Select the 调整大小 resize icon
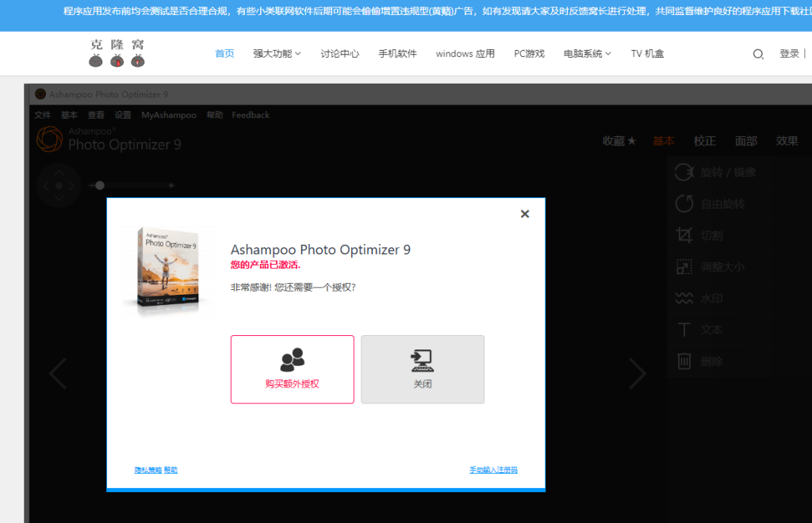The height and width of the screenshot is (523, 812). click(x=684, y=267)
